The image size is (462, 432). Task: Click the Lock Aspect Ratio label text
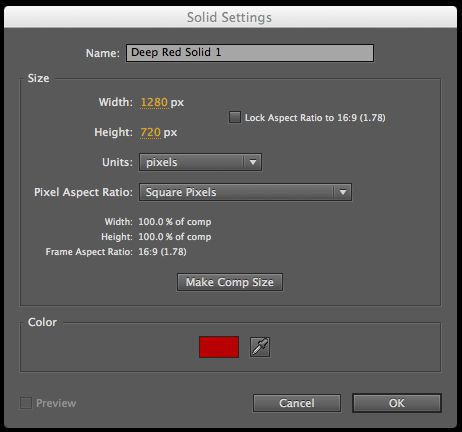(x=315, y=118)
